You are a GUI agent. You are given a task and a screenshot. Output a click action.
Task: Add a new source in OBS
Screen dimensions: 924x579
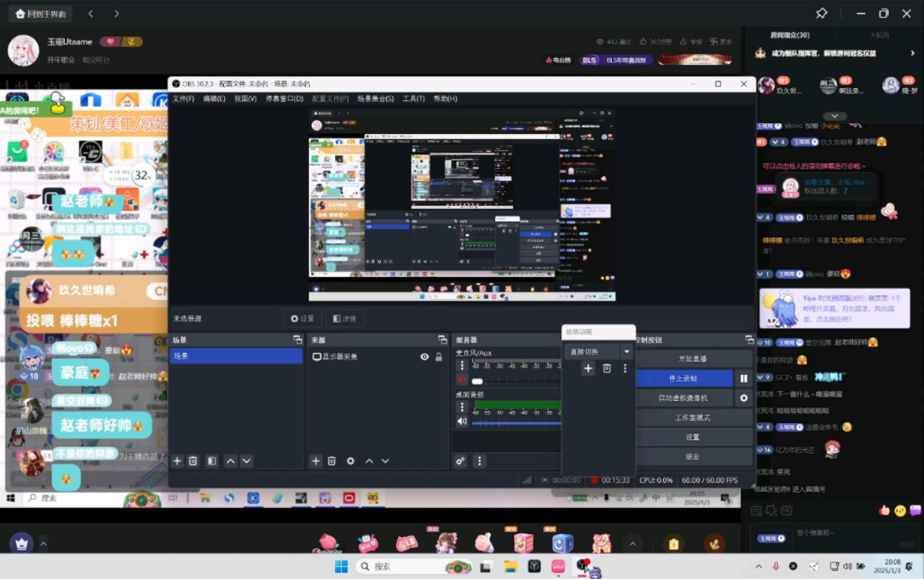pos(316,461)
